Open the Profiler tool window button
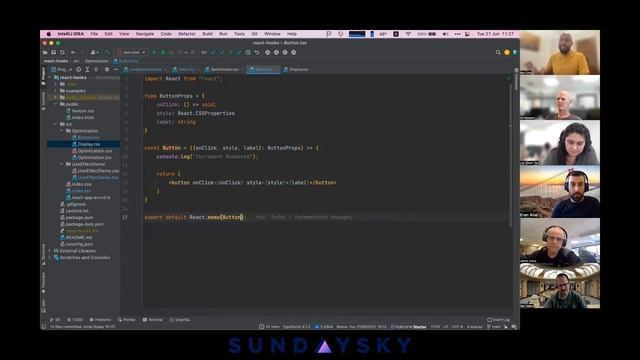Image resolution: width=640 pixels, height=360 pixels. (126, 320)
